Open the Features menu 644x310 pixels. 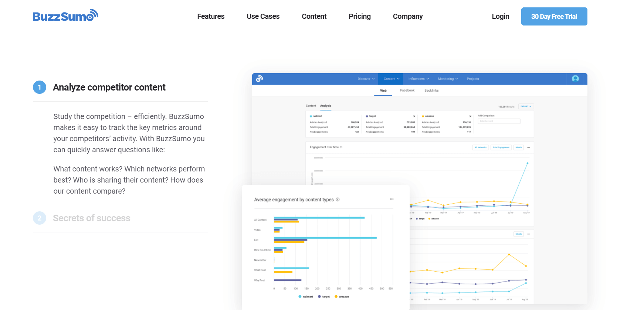point(211,16)
